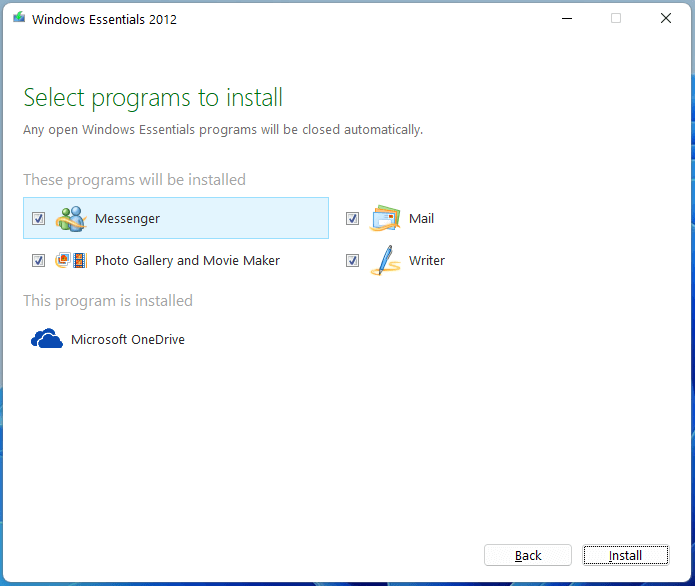Click the Writer pen icon
This screenshot has width=695, height=586.
[385, 260]
